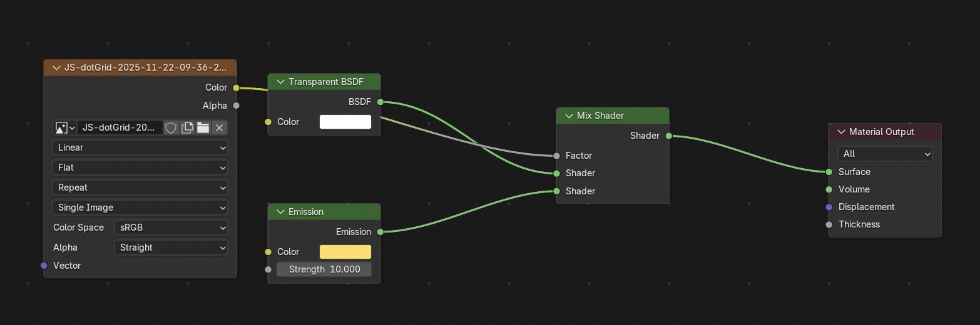
Task: Click the white Transparent BSDF color swatch
Action: [x=345, y=122]
